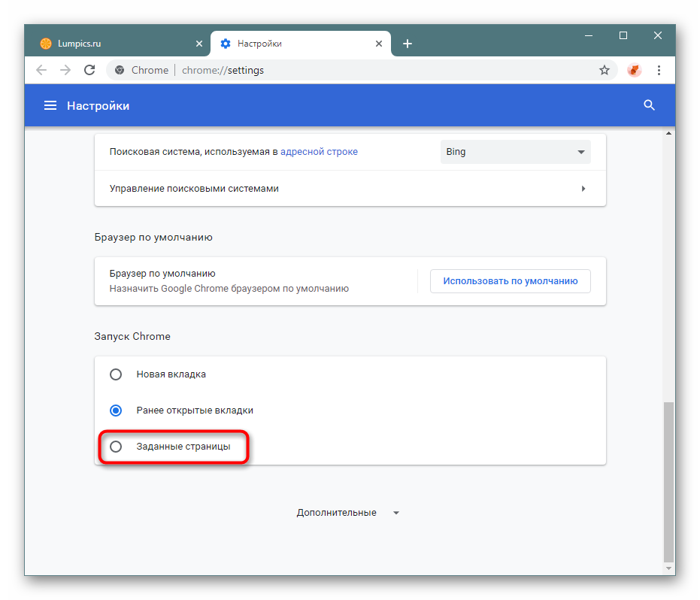The height and width of the screenshot is (600, 700).
Task: Reload the page with the refresh icon
Action: pos(89,70)
